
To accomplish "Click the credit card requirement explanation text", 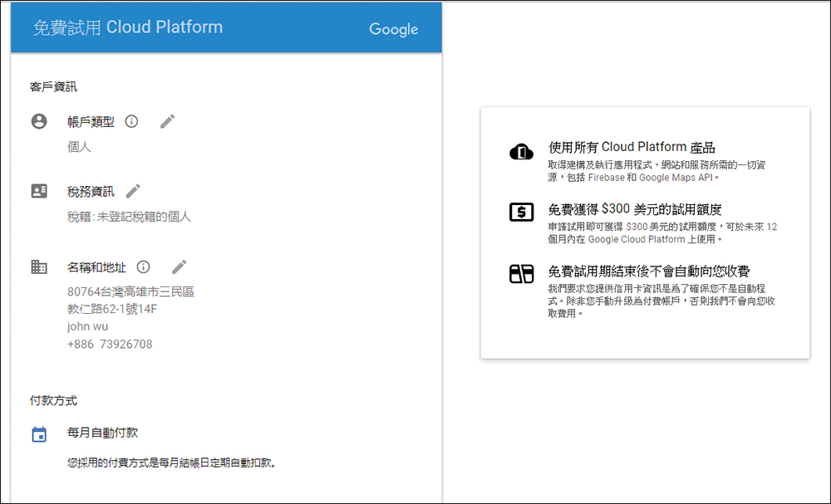I will coord(661,301).
